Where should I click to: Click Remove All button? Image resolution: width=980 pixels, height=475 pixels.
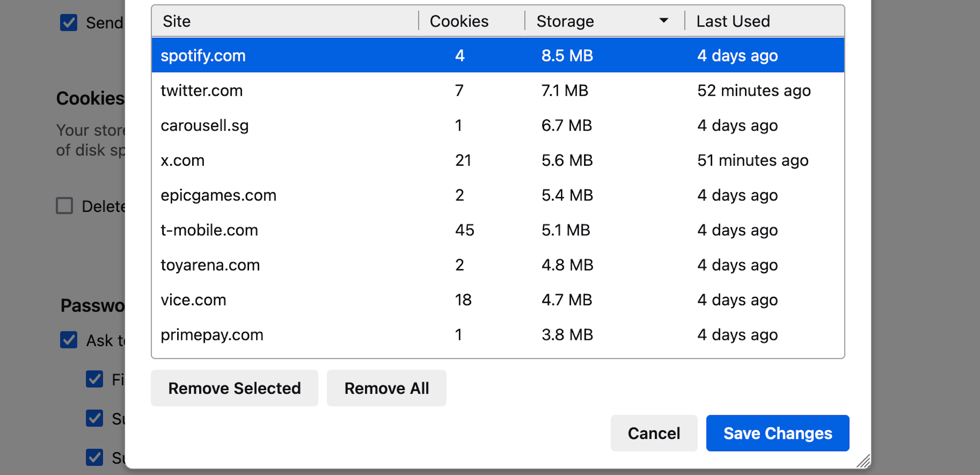[x=386, y=388]
